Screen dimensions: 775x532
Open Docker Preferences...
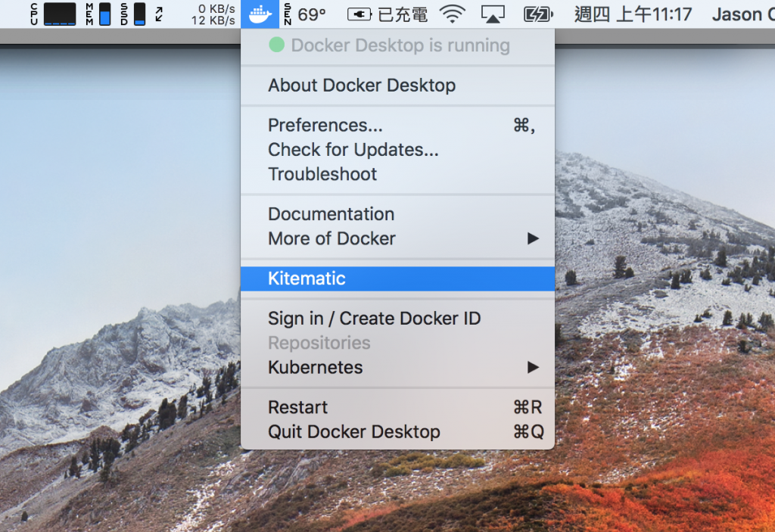[397, 125]
